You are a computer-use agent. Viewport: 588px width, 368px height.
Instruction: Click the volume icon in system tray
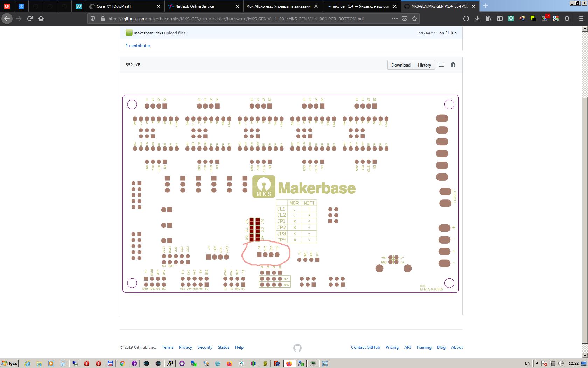pyautogui.click(x=561, y=363)
